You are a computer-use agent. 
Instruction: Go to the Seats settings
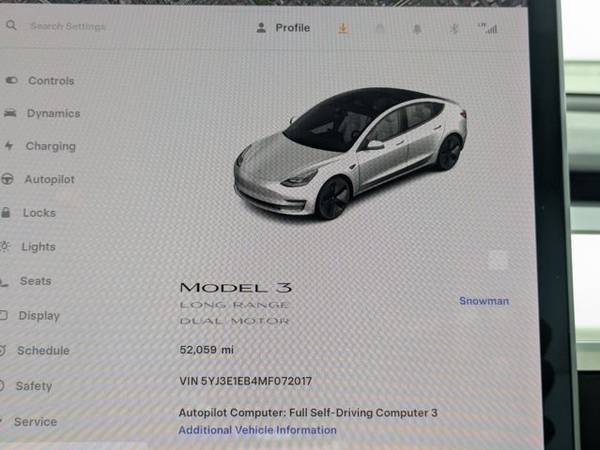click(36, 281)
